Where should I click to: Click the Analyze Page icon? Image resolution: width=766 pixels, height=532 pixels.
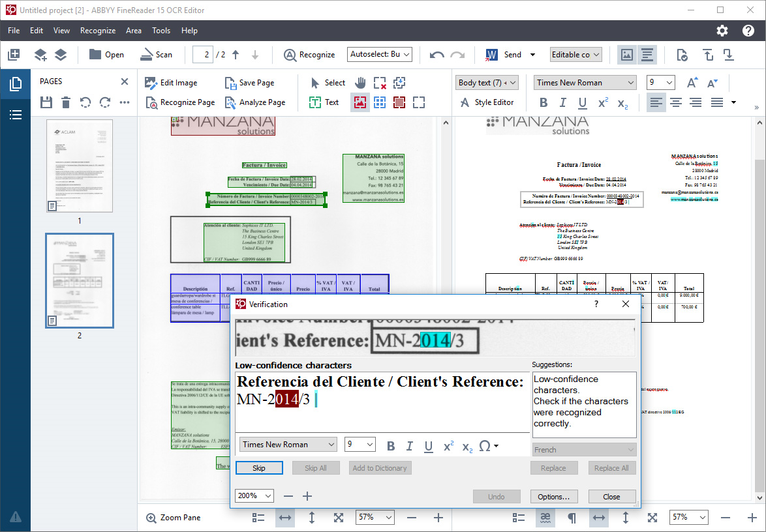[230, 102]
